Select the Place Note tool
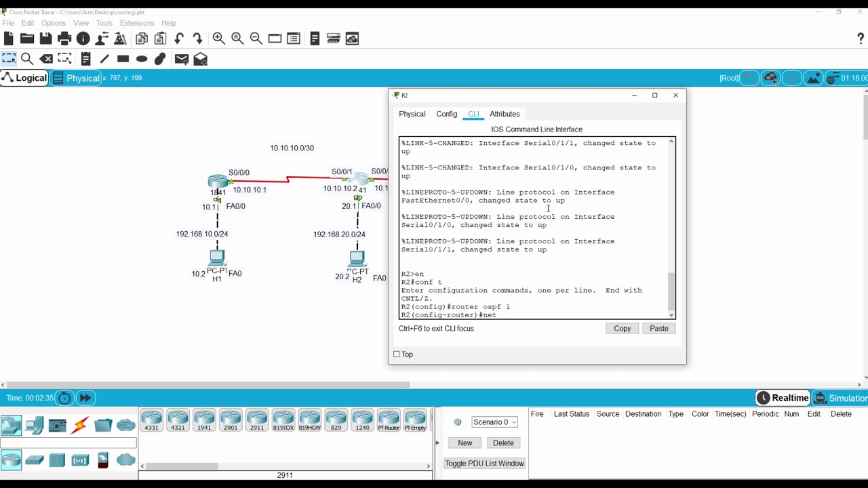Screen dimensions: 868x488 (85, 59)
